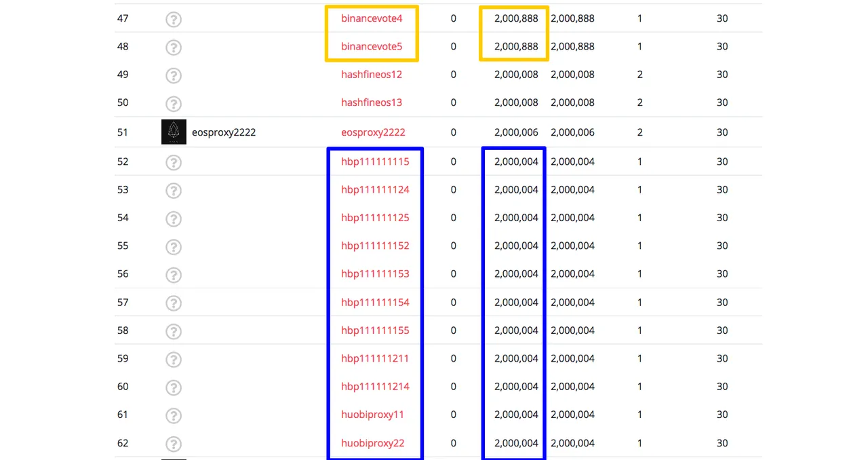Click rank number 62
Viewport: 868px width, 460px height.
[123, 443]
